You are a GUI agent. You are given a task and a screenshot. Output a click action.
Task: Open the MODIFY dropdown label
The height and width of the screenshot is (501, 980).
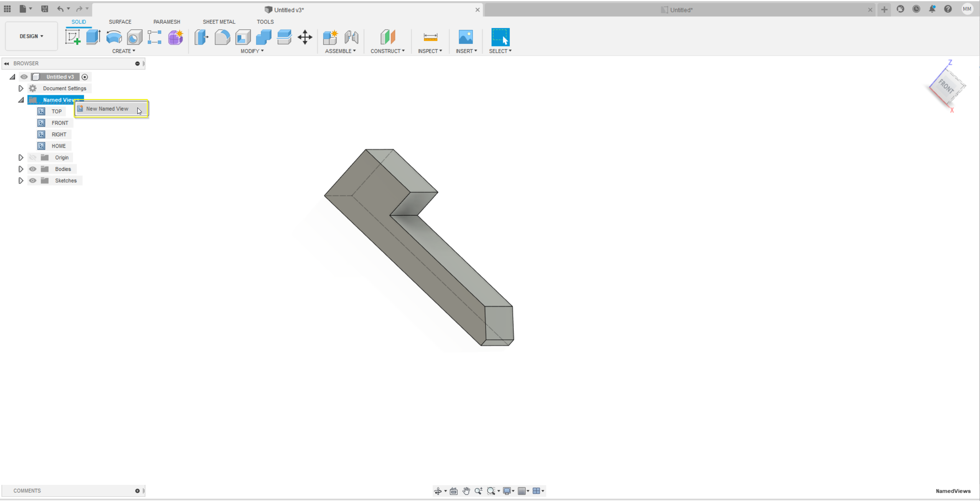pyautogui.click(x=252, y=51)
